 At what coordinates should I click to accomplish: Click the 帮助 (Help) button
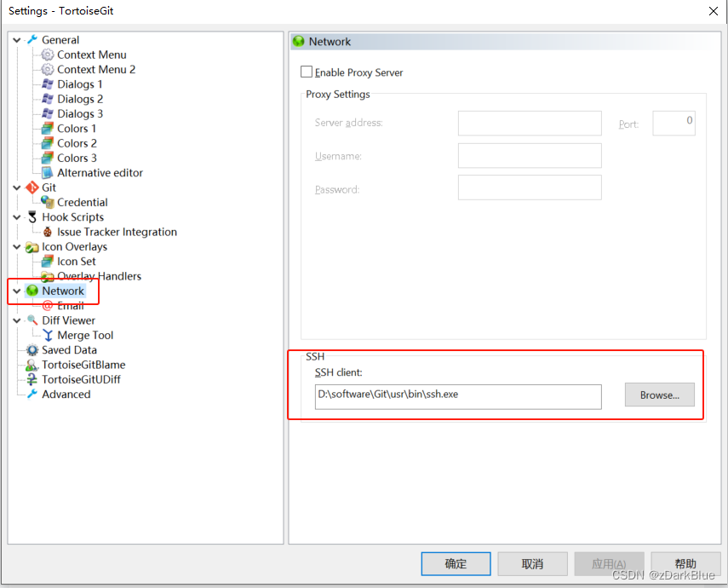(685, 564)
